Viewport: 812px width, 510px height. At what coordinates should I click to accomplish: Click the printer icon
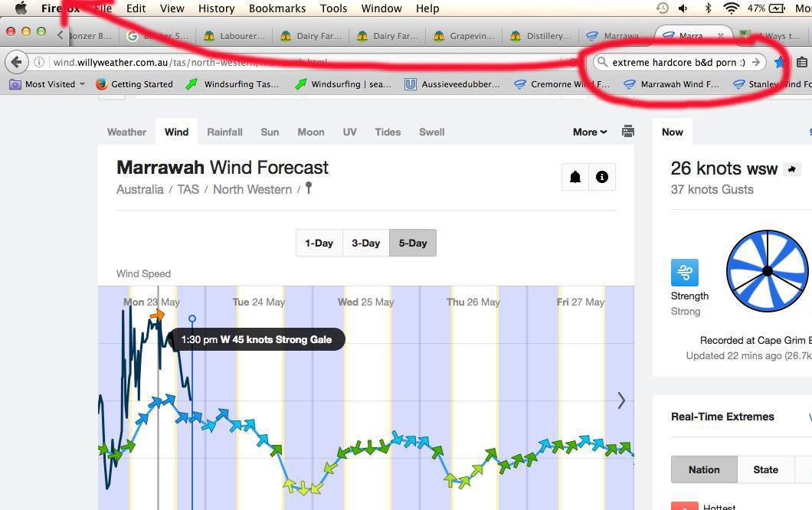628,132
